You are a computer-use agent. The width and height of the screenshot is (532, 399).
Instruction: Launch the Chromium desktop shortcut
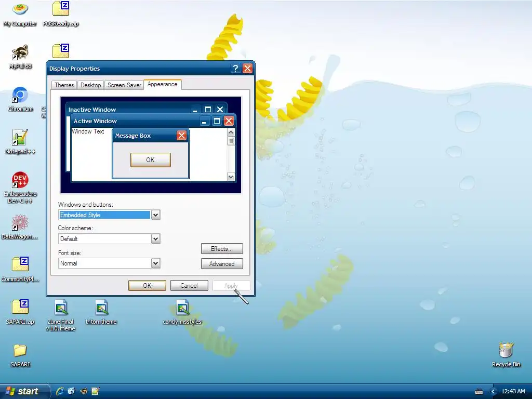coord(20,99)
